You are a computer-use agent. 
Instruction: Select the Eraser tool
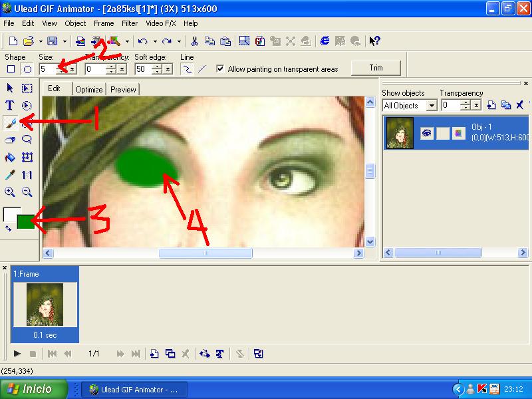click(x=10, y=140)
